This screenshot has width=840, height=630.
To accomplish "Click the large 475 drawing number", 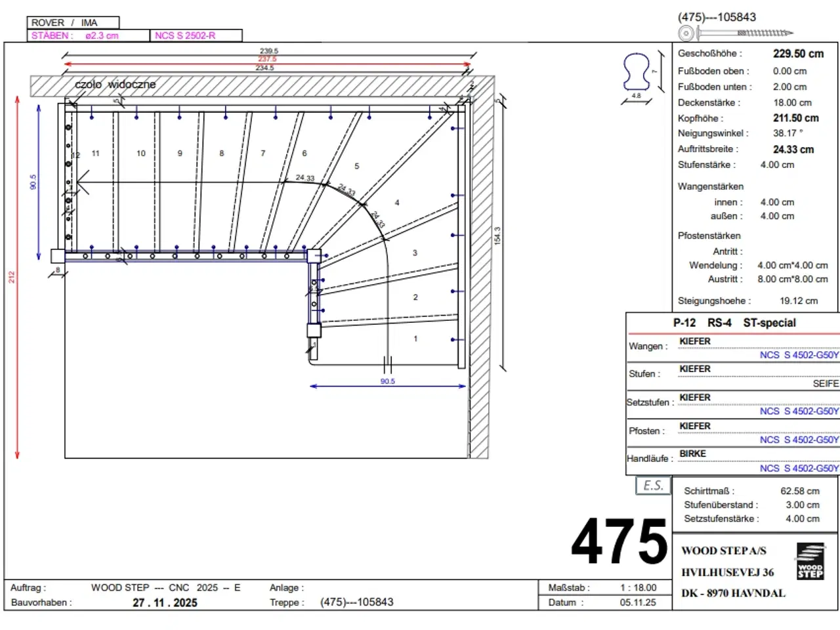I will point(619,541).
